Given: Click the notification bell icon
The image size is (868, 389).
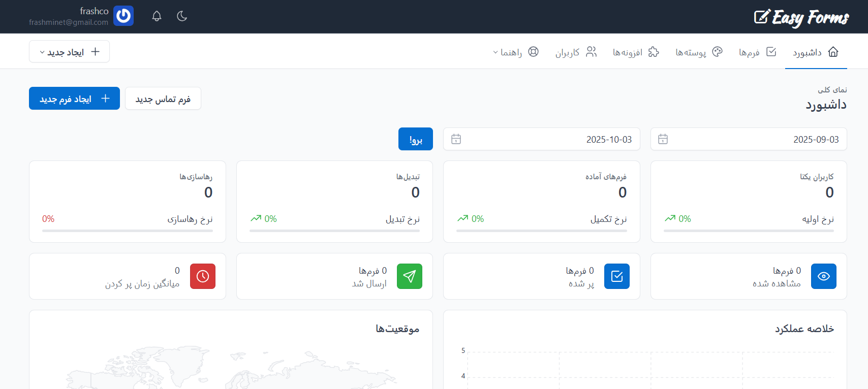Looking at the screenshot, I should (x=157, y=16).
